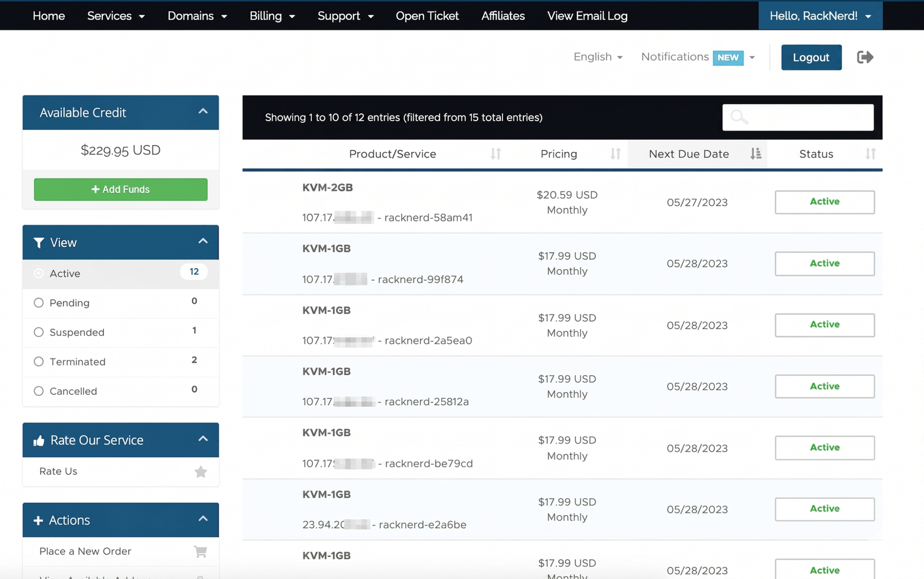
Task: Sort table by Status arrows icon
Action: coord(870,154)
